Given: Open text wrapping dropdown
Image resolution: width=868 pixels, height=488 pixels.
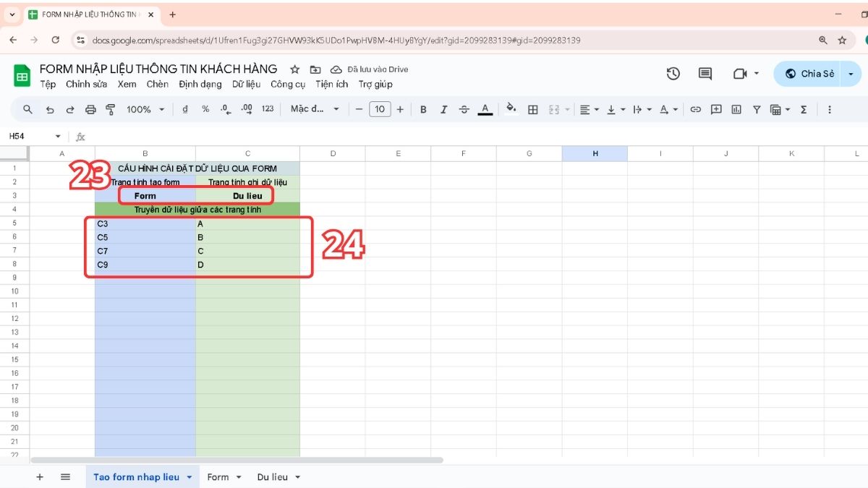Looking at the screenshot, I should click(642, 109).
